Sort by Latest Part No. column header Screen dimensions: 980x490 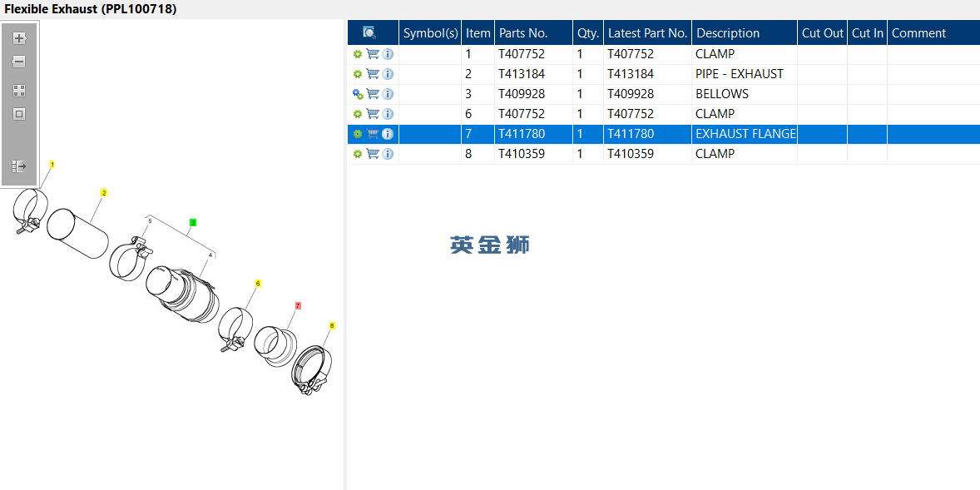pos(647,33)
